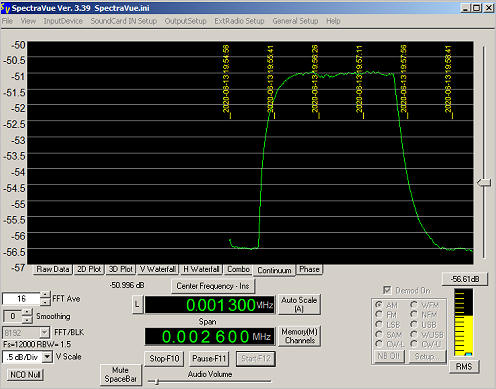Select FM demodulation mode
Screen dimensions: 496x389
[x=379, y=314]
